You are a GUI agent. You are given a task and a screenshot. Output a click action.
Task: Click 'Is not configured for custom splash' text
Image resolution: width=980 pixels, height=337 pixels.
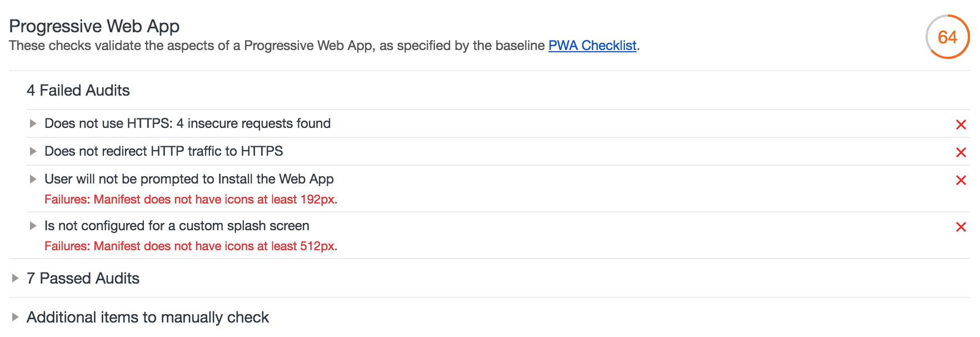coord(177,226)
